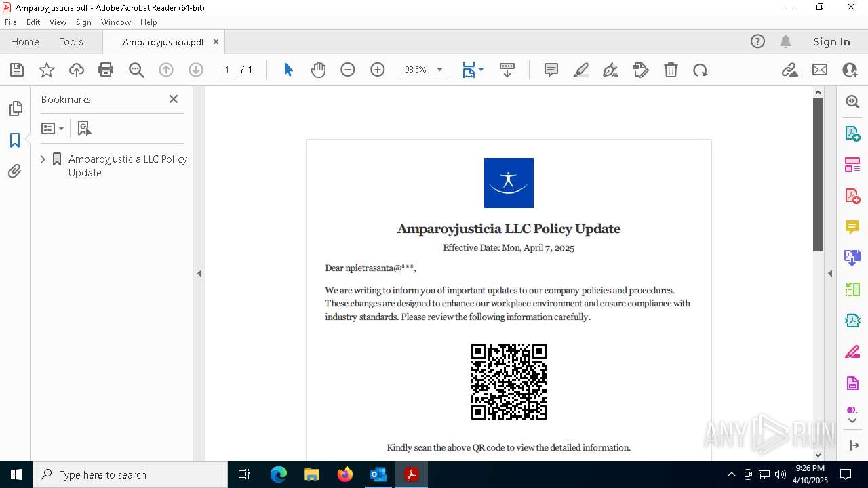This screenshot has height=488, width=868.
Task: Close the Bookmarks pane
Action: 174,99
